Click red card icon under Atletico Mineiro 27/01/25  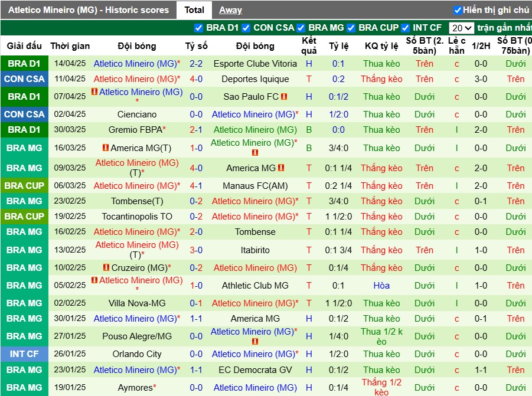255,342
